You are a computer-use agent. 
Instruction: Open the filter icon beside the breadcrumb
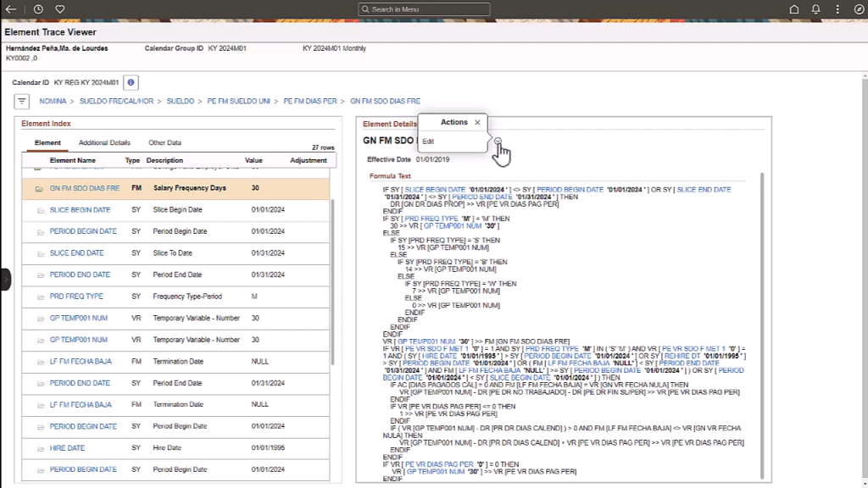22,101
